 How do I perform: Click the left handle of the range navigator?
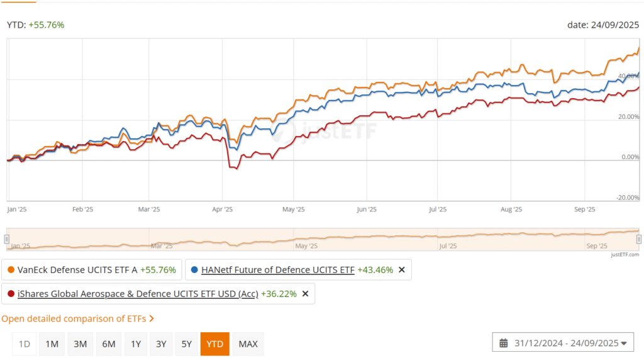(7, 239)
